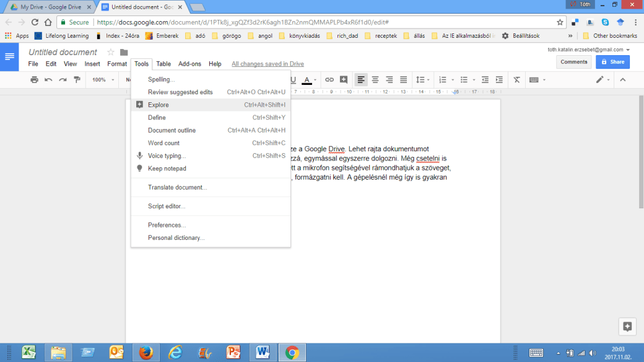Click the Clear formatting icon
The image size is (644, 362).
click(516, 80)
